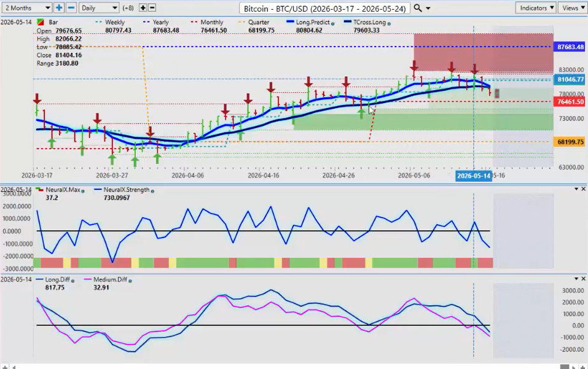Viewport: 588px width, 369px height.
Task: Click the 76461.50 monthly price tag
Action: click(x=570, y=101)
